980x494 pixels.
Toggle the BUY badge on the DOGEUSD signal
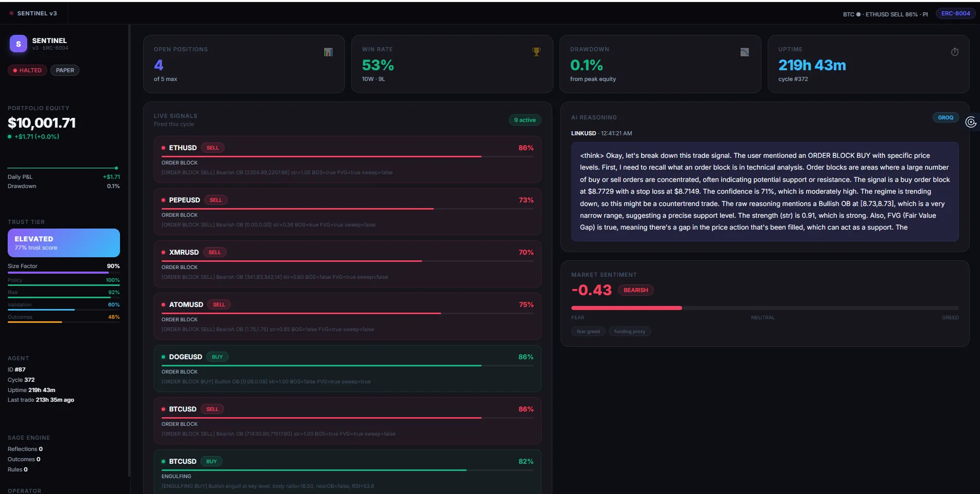point(217,357)
